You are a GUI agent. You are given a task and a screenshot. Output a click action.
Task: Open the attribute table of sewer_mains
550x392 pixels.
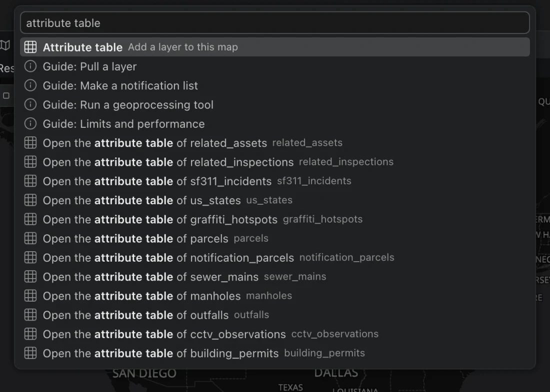click(x=274, y=277)
